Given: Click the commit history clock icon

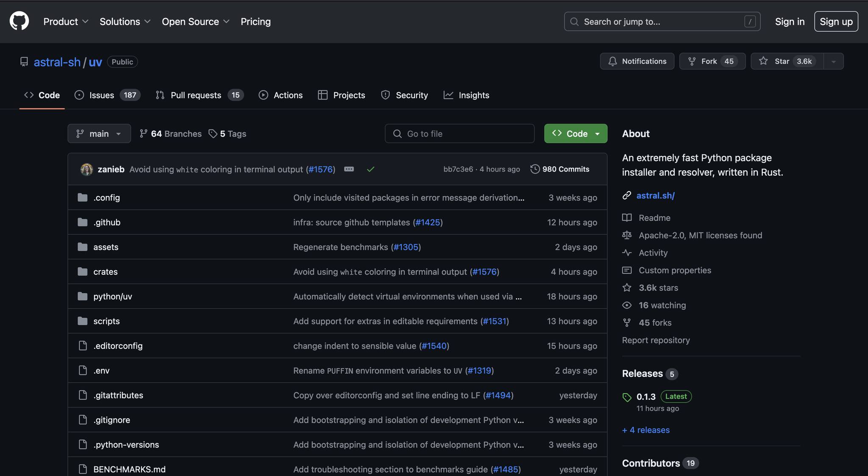Looking at the screenshot, I should 535,169.
